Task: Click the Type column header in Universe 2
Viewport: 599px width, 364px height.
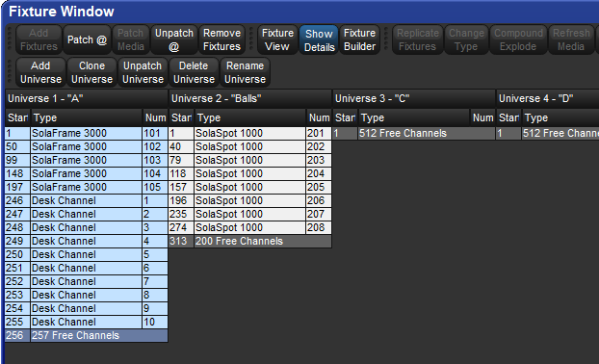Action: click(250, 117)
